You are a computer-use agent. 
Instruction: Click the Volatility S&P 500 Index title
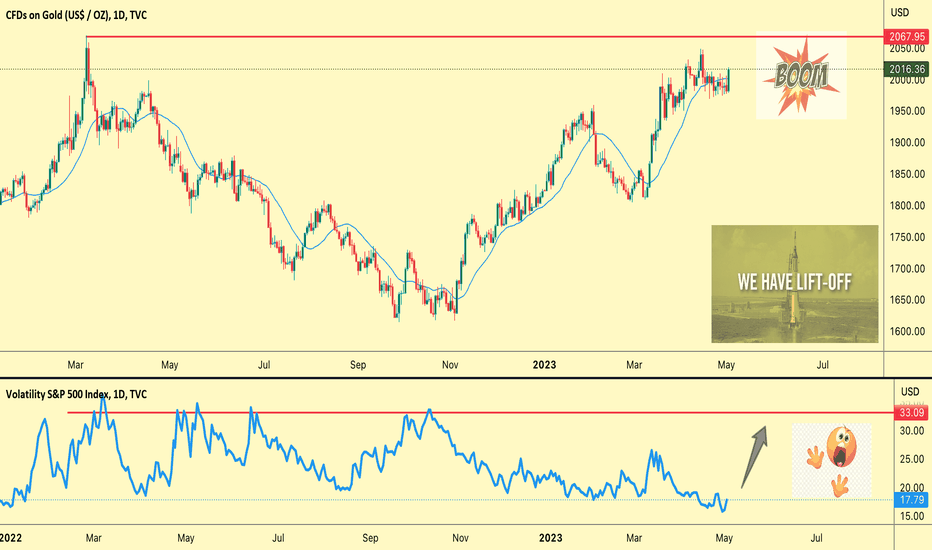point(76,394)
